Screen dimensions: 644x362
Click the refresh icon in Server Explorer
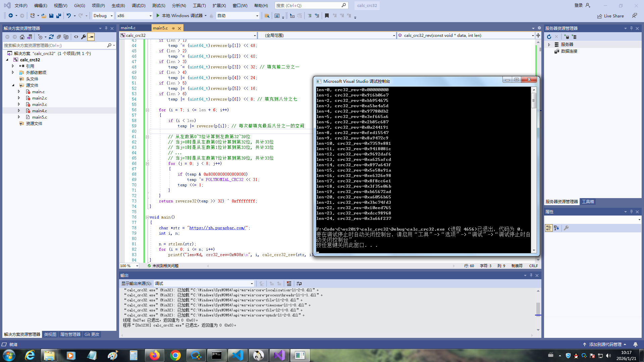coord(549,37)
